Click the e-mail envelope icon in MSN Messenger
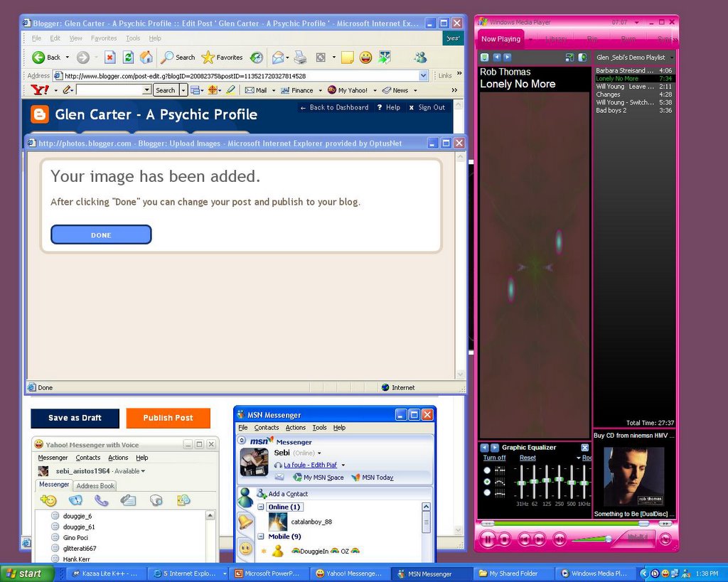Screen dimensions: 728x582 click(279, 477)
